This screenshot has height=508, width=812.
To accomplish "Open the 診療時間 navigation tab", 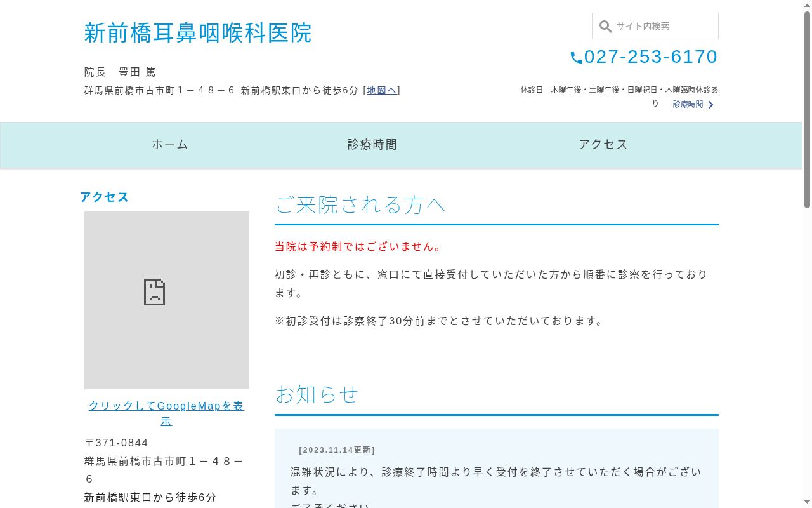I will 372,145.
